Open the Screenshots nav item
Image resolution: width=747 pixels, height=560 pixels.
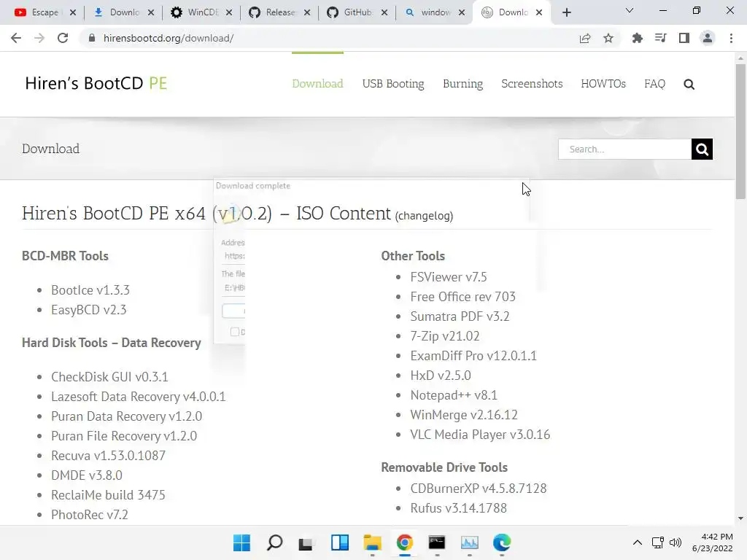[x=532, y=84]
